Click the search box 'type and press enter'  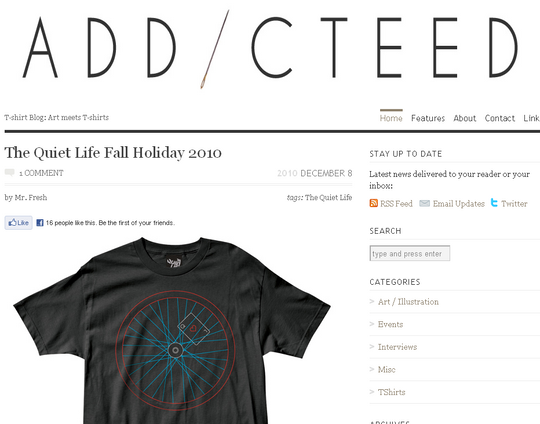410,253
